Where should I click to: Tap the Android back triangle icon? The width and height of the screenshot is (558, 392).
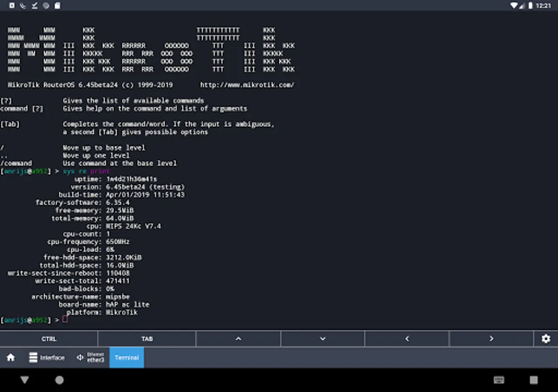pos(24,380)
